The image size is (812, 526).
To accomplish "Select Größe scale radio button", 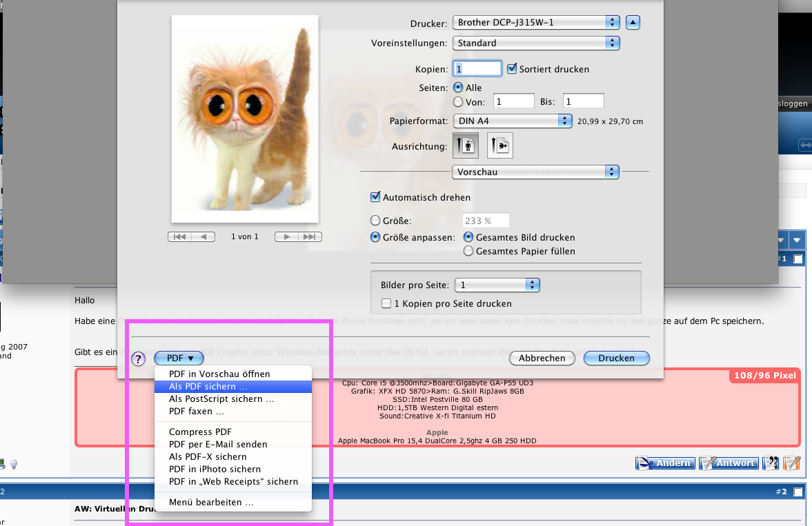I will click(x=375, y=221).
